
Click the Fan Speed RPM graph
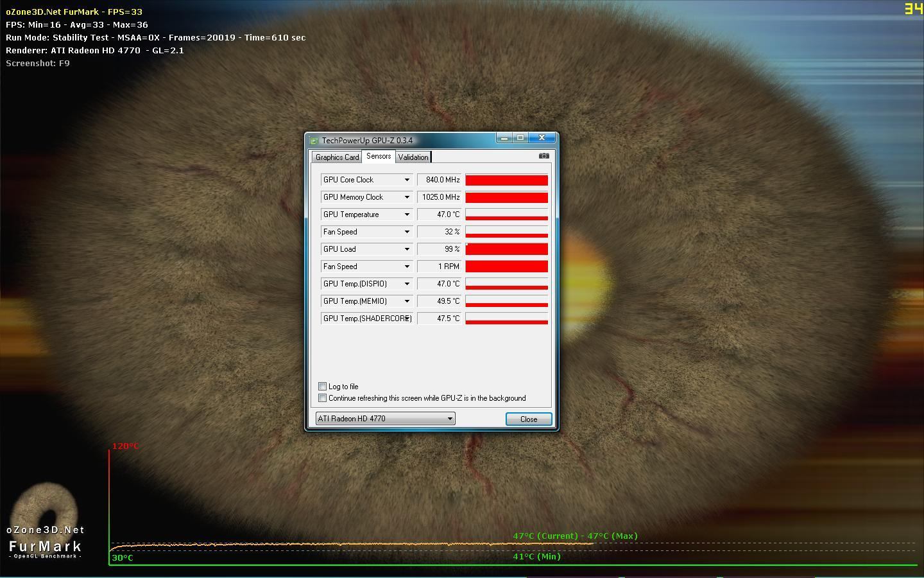tap(506, 267)
